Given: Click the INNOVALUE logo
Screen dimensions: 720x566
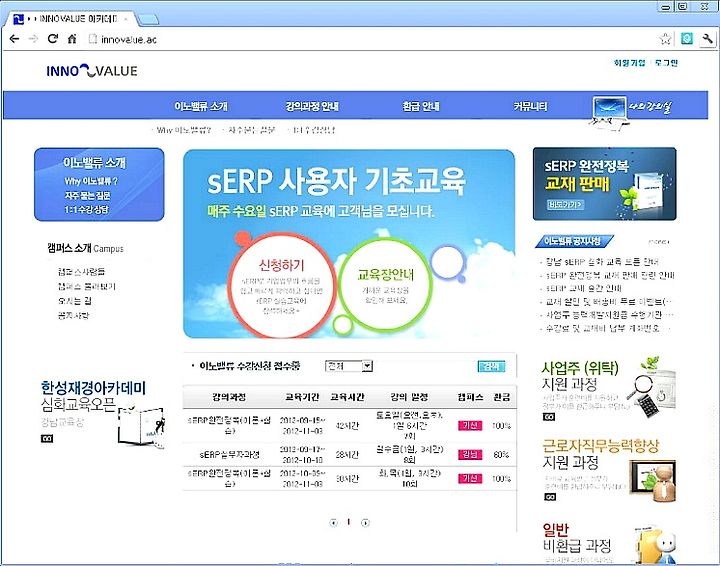Looking at the screenshot, I should tap(92, 71).
